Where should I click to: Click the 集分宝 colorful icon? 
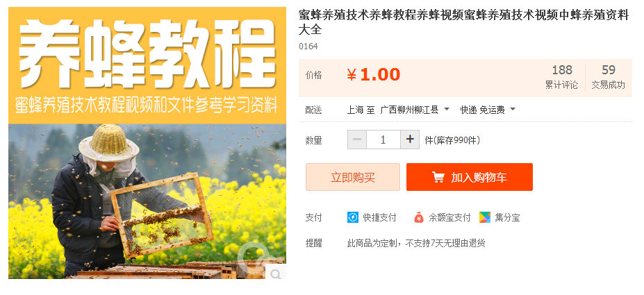click(x=485, y=217)
